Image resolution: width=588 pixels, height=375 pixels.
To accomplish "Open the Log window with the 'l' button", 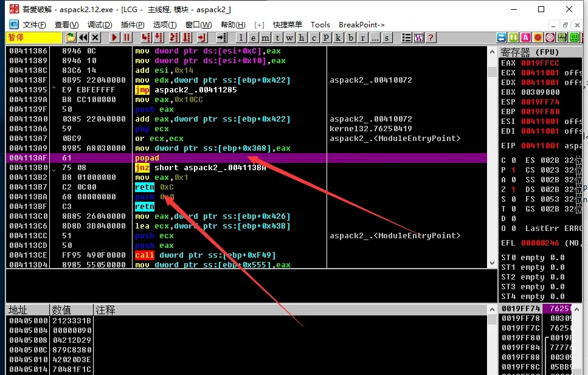I will (241, 38).
